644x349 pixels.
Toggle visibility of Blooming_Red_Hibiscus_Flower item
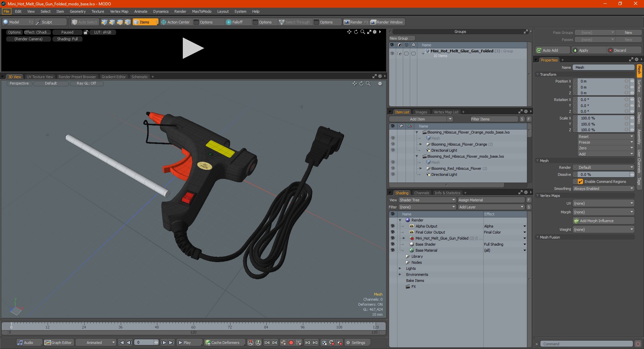[393, 168]
